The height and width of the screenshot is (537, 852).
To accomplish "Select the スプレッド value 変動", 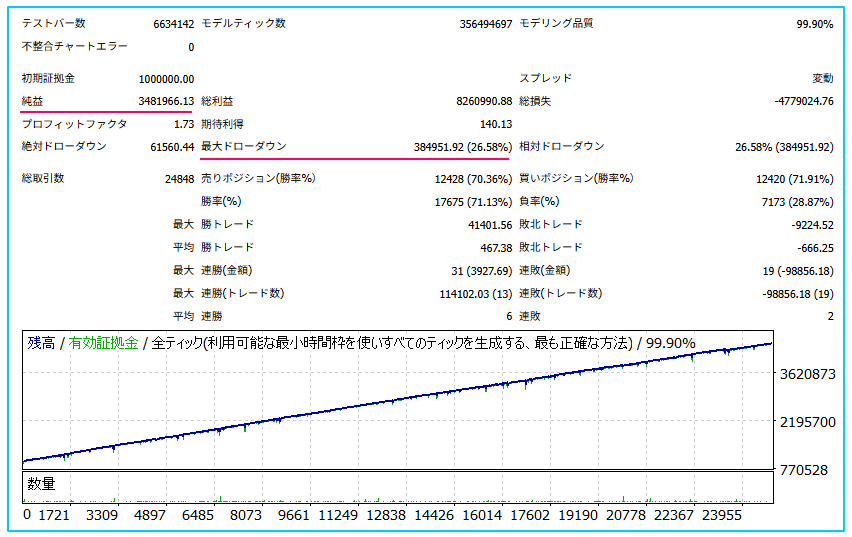I will pos(822,79).
